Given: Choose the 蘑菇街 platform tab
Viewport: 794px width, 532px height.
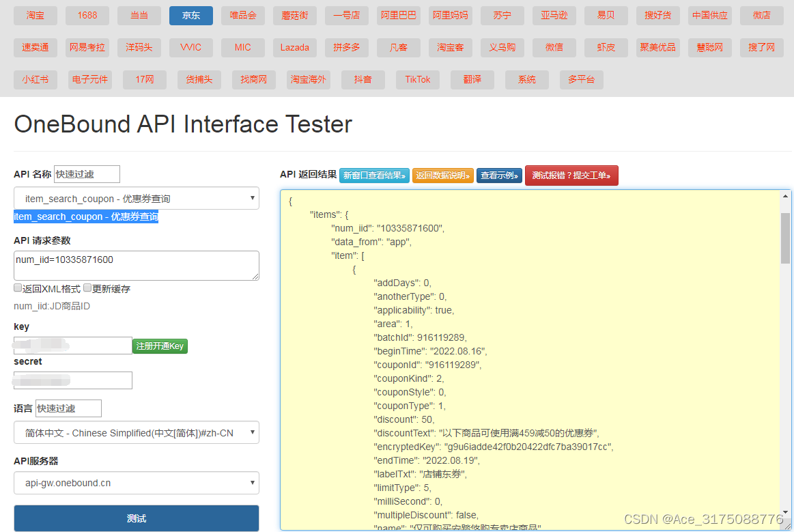Looking at the screenshot, I should [x=295, y=16].
